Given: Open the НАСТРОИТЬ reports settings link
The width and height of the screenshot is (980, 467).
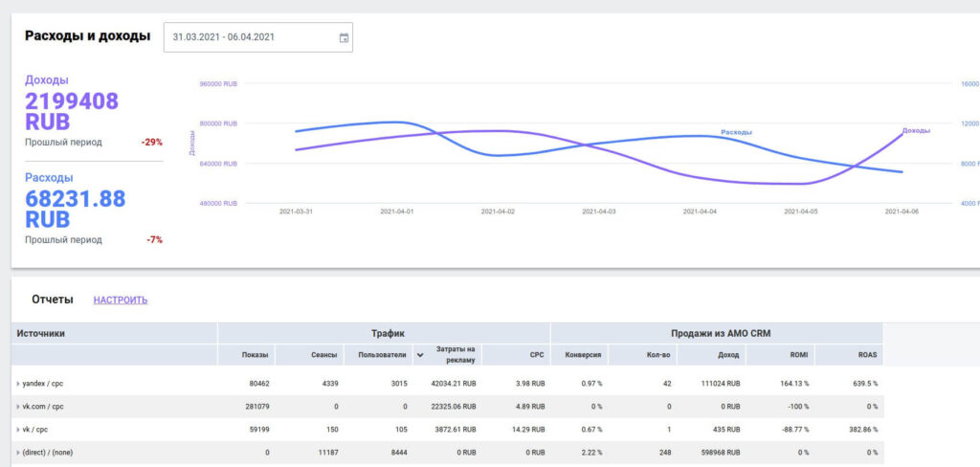Looking at the screenshot, I should [121, 300].
